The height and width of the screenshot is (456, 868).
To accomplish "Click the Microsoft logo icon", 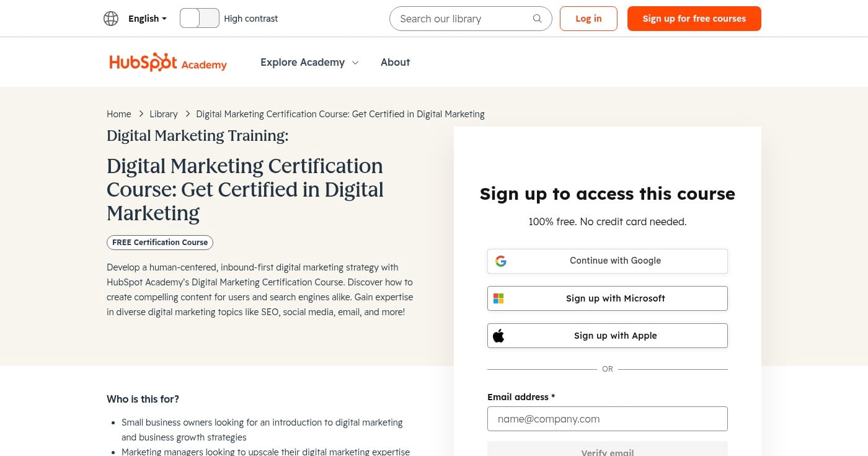I will [x=498, y=298].
